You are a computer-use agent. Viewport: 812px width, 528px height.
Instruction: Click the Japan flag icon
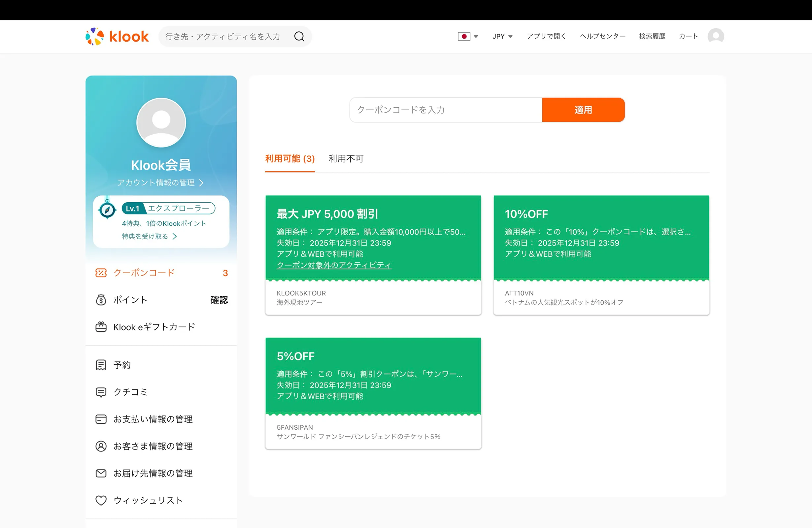(464, 36)
